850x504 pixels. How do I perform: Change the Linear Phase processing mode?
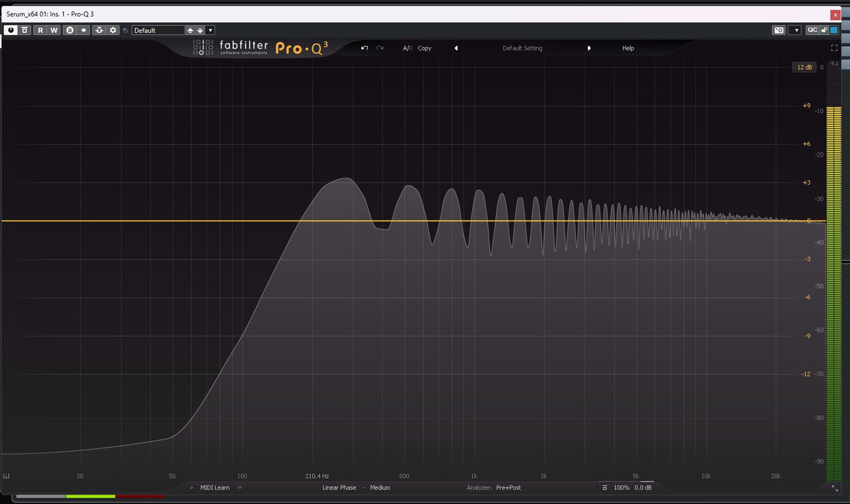[x=339, y=488]
